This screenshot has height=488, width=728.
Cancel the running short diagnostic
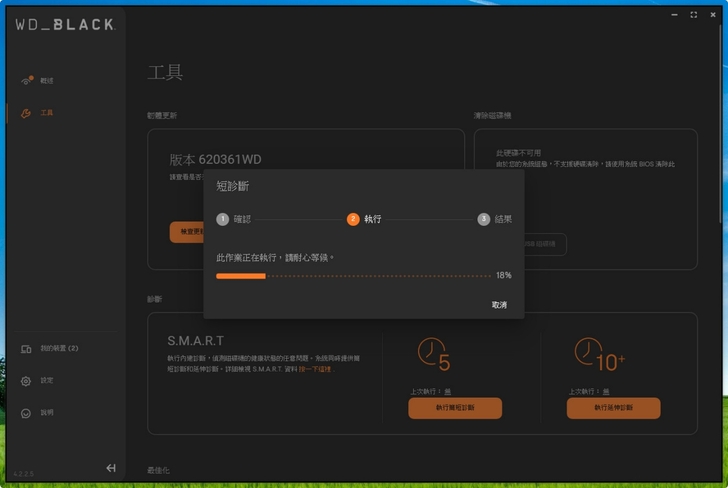[499, 305]
